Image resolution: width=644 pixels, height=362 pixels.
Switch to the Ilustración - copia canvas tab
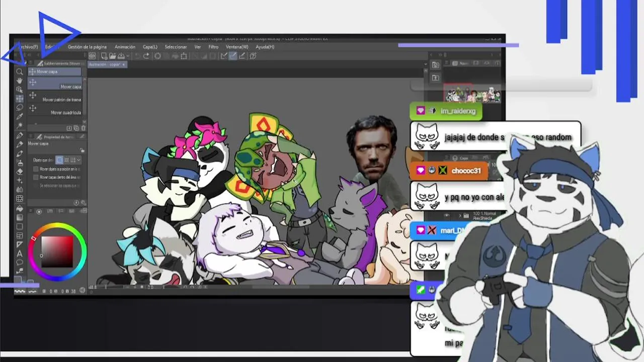pos(108,64)
